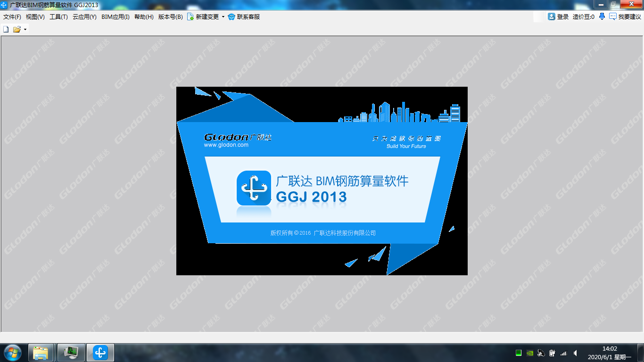Screen dimensions: 644x362
Task: Click the taskbar clock showing 14:02
Action: coord(610,353)
